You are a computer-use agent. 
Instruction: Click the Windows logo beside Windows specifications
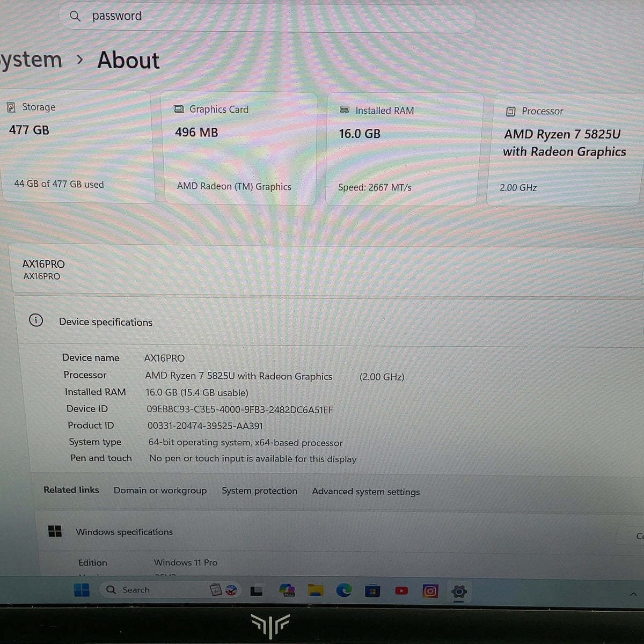coord(55,531)
